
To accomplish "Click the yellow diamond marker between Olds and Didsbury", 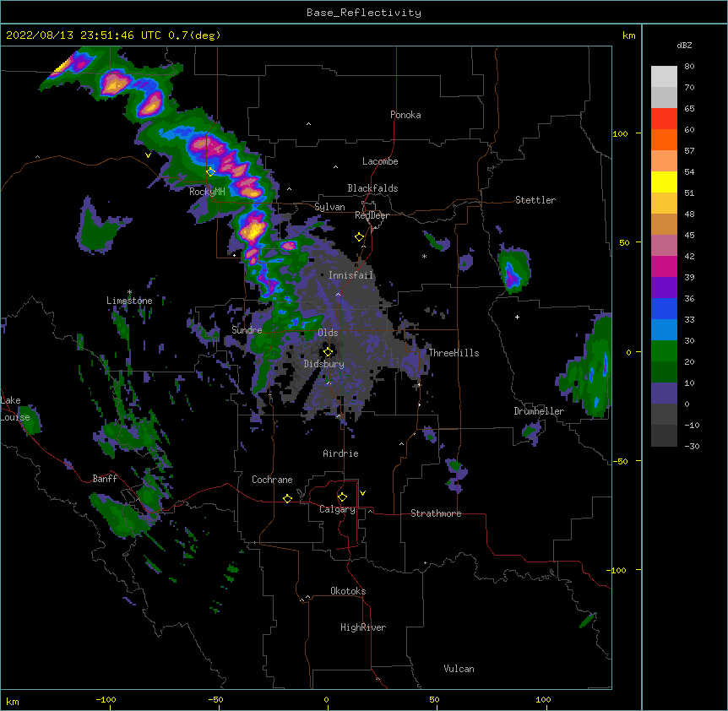I will coord(329,351).
